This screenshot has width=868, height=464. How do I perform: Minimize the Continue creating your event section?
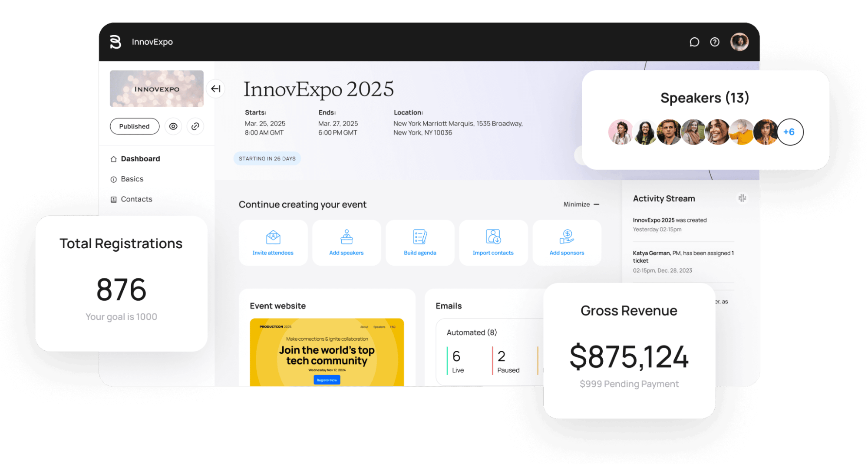[581, 204]
